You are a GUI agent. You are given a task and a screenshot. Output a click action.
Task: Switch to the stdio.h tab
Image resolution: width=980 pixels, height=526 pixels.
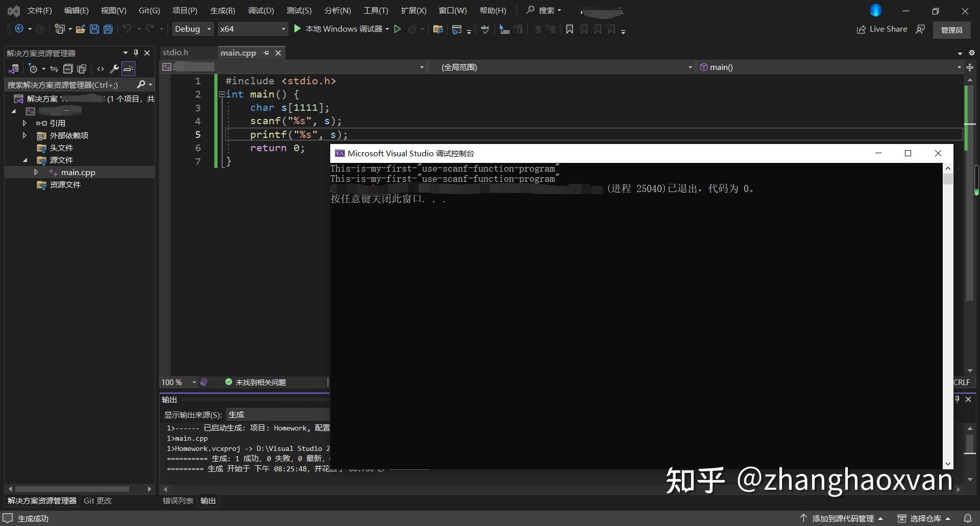click(x=175, y=53)
